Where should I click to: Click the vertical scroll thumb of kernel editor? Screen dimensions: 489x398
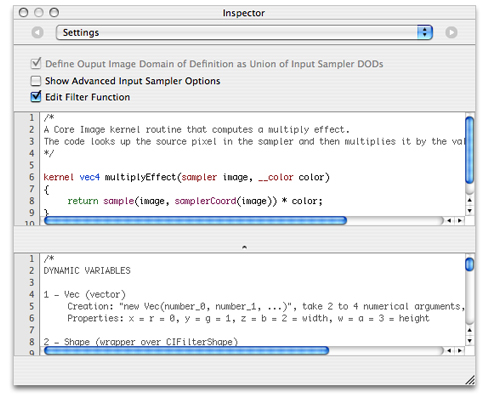tap(470, 150)
